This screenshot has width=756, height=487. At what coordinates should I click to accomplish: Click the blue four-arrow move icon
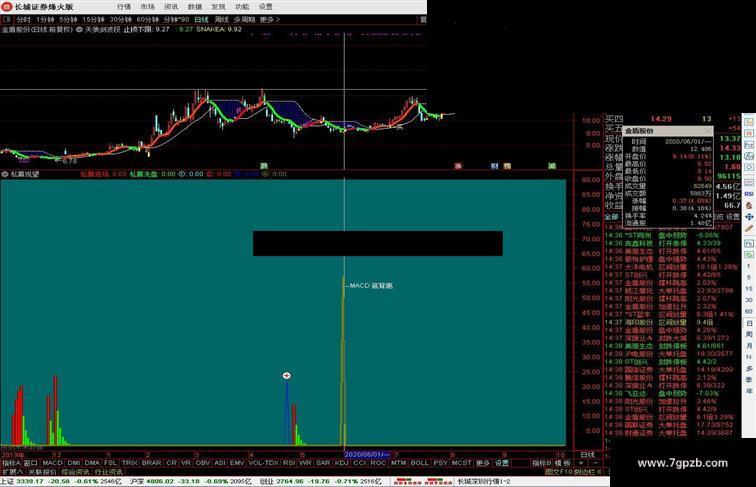749,217
